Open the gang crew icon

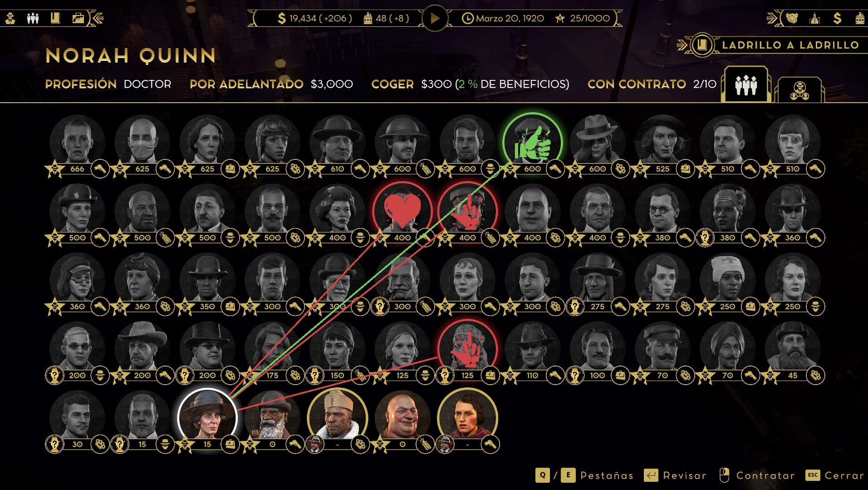click(x=33, y=18)
